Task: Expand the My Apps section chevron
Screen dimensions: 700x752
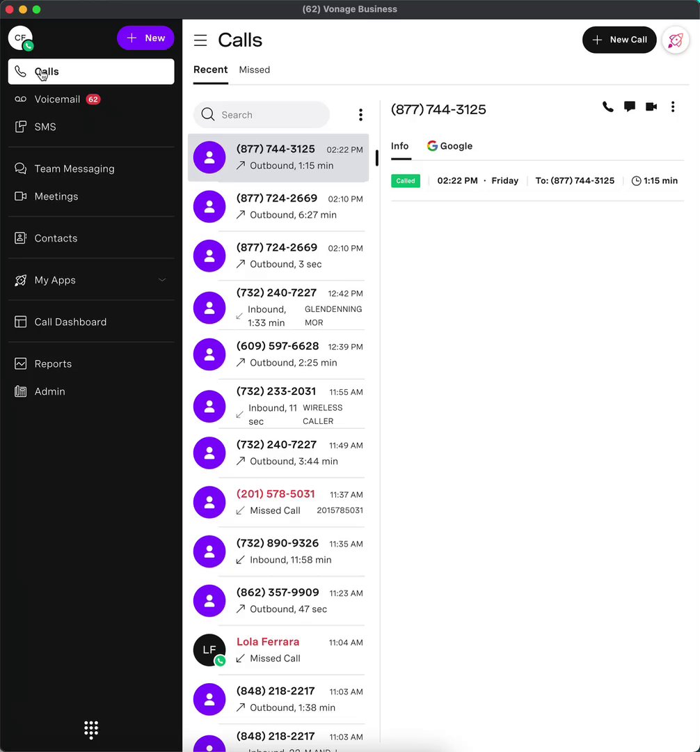Action: click(162, 280)
